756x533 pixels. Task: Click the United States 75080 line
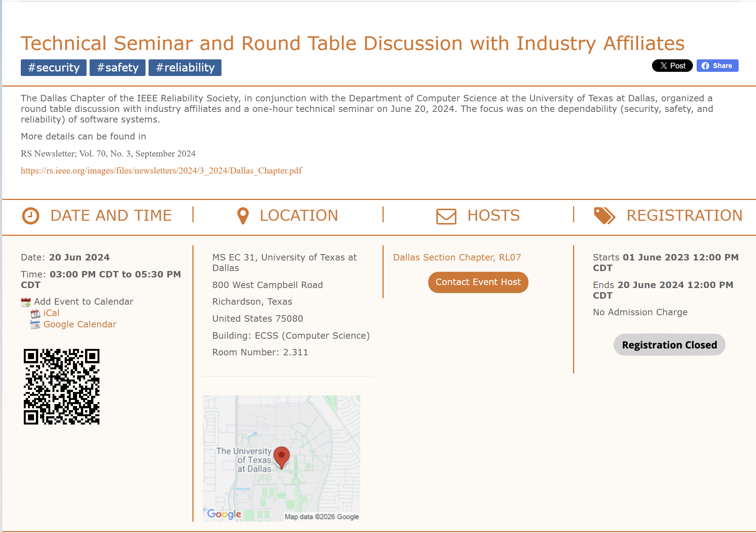[x=258, y=319]
